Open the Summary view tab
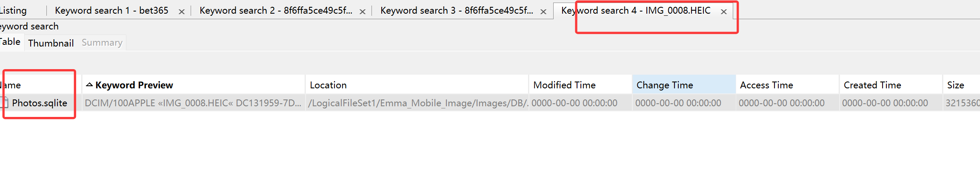980x169 pixels. (x=102, y=43)
